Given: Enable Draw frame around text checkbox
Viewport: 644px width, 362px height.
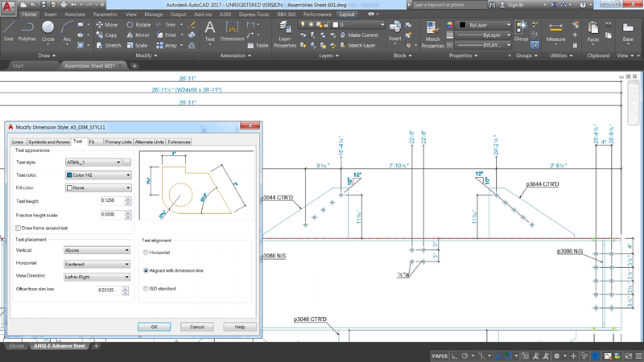Looking at the screenshot, I should [x=19, y=228].
